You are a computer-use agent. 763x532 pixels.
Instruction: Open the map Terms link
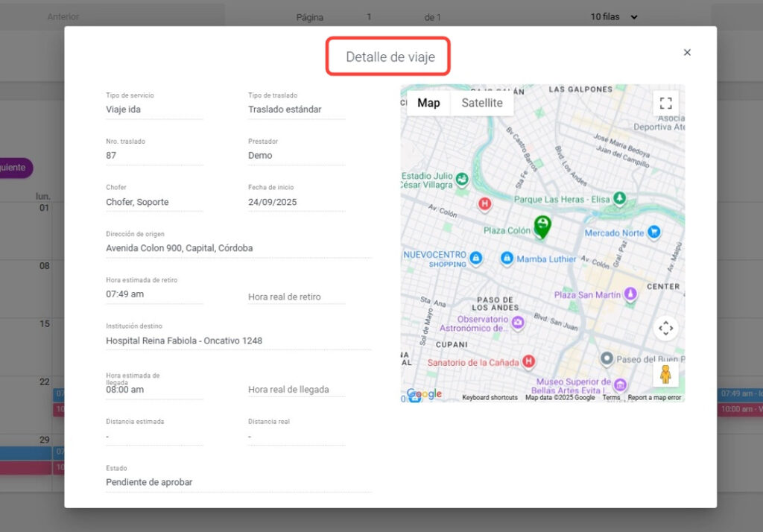point(611,398)
